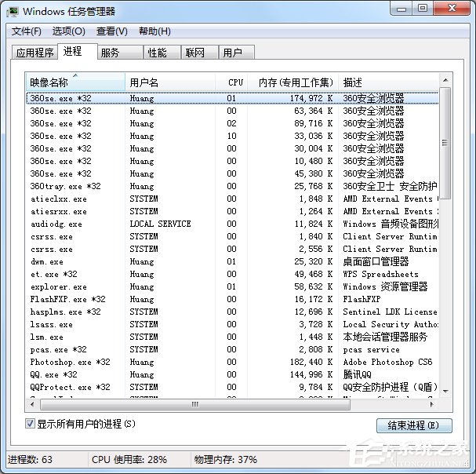This screenshot has height=474, width=476.
Task: Close the Task Manager window
Action: coord(452,8)
